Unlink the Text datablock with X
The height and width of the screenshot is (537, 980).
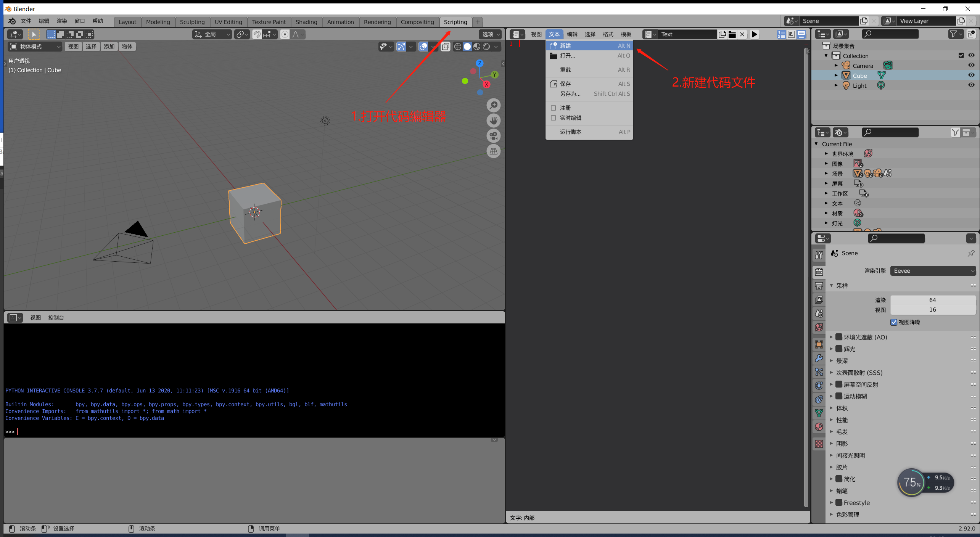(742, 34)
